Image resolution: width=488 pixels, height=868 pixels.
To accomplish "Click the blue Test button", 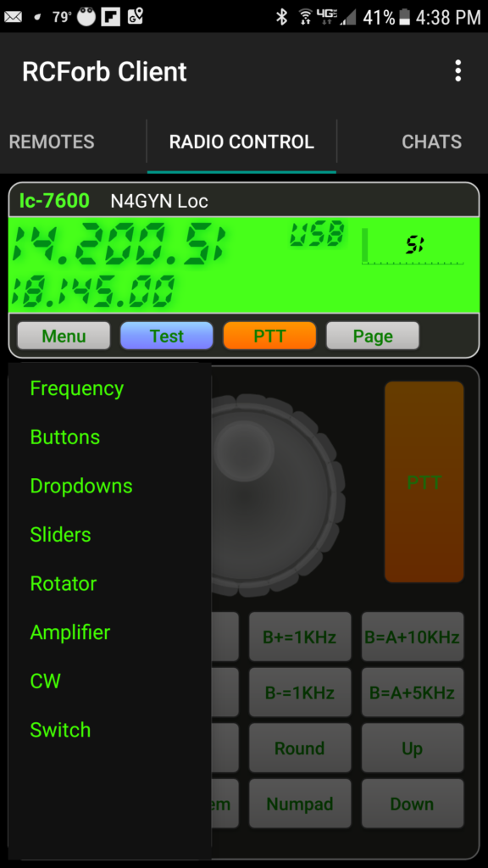I will coord(167,336).
